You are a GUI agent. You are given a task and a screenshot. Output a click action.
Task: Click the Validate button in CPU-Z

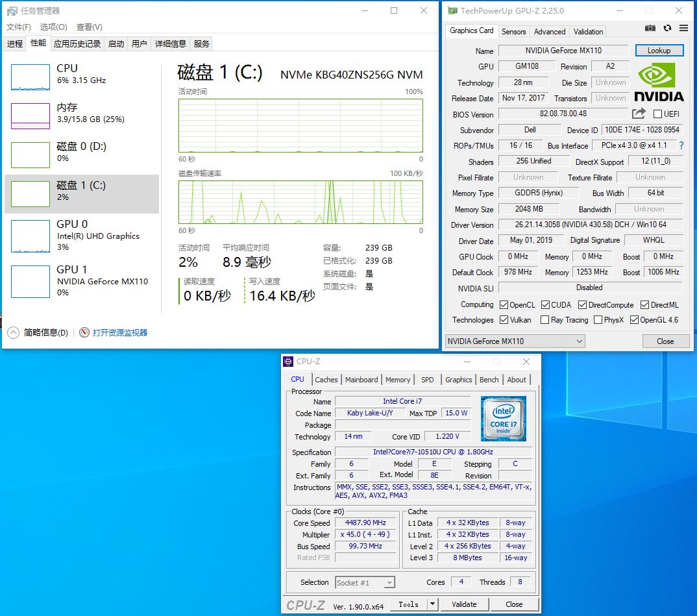point(464,604)
